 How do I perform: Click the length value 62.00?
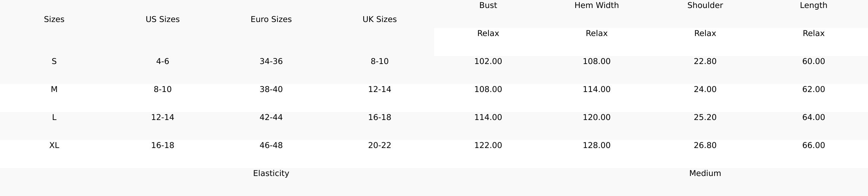coord(813,89)
